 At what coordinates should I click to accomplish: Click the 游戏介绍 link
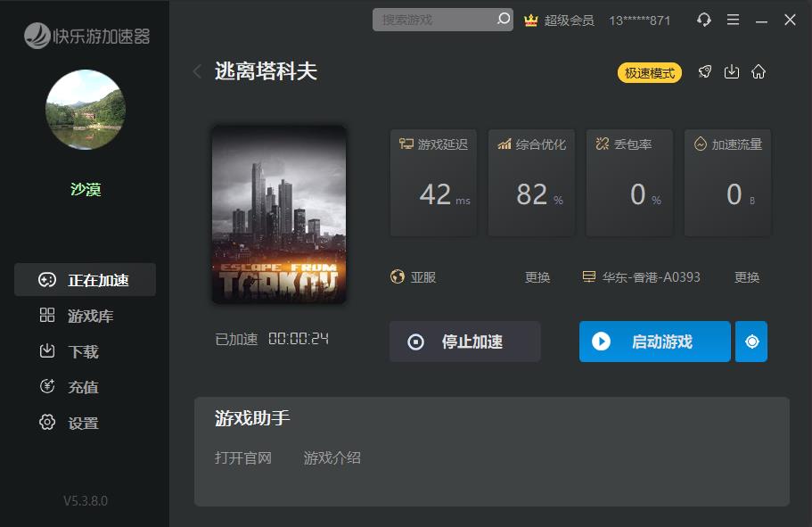tap(332, 458)
